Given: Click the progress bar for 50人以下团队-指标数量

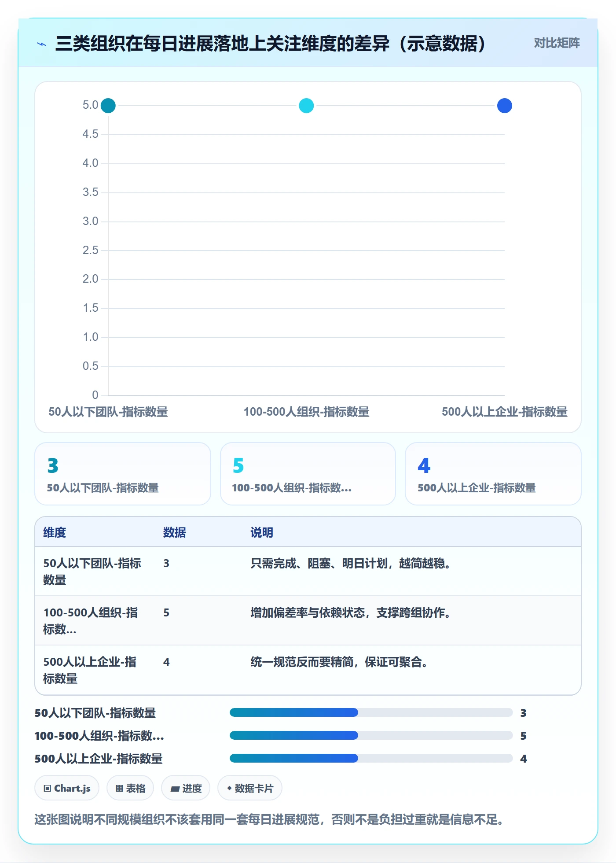Looking at the screenshot, I should point(371,712).
